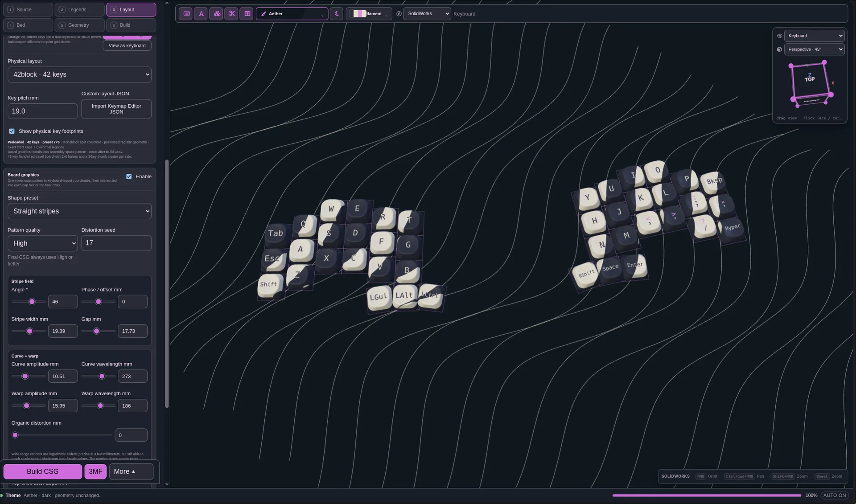Click the Hyper keycap in the 3D view
The width and height of the screenshot is (856, 504).
click(733, 228)
